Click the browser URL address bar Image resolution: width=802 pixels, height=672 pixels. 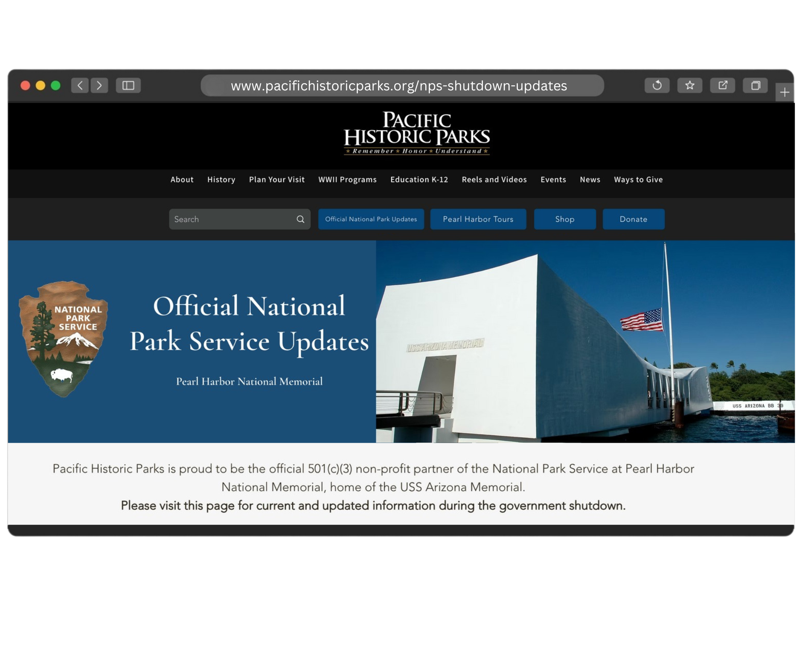point(399,86)
